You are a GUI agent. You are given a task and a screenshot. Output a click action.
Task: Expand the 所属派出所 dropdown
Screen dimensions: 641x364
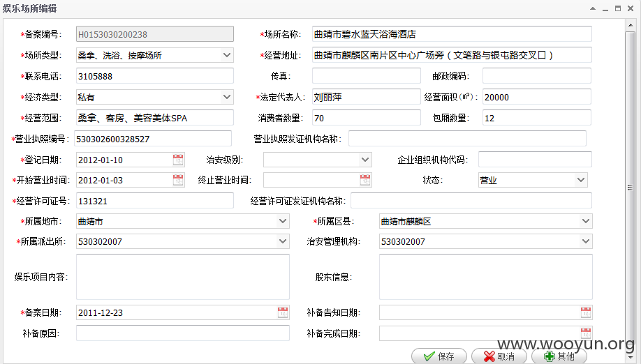click(x=283, y=241)
